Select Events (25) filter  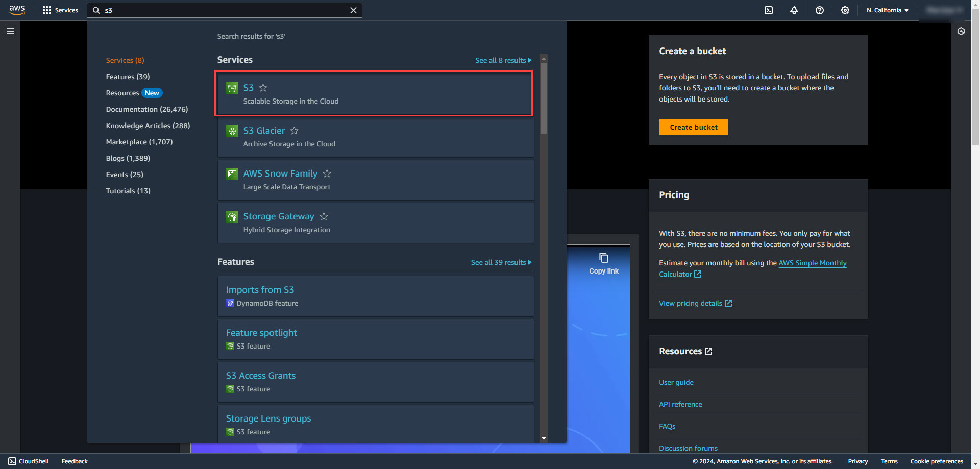coord(125,175)
